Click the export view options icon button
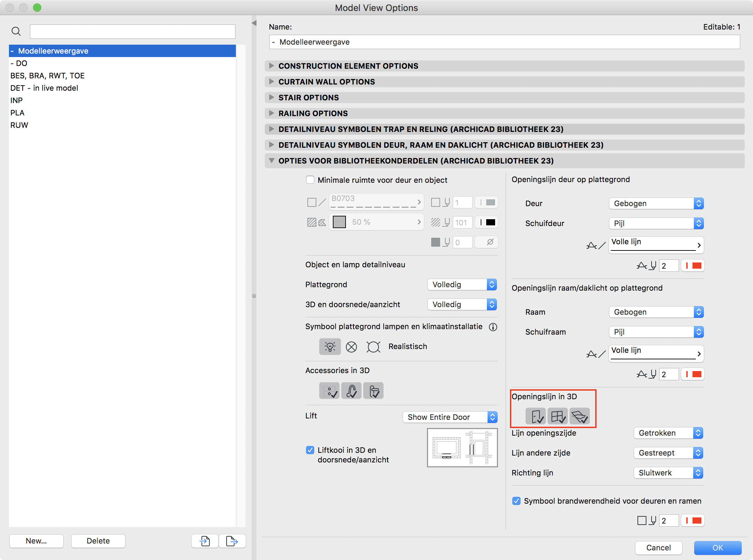This screenshot has width=753, height=560. 232,541
